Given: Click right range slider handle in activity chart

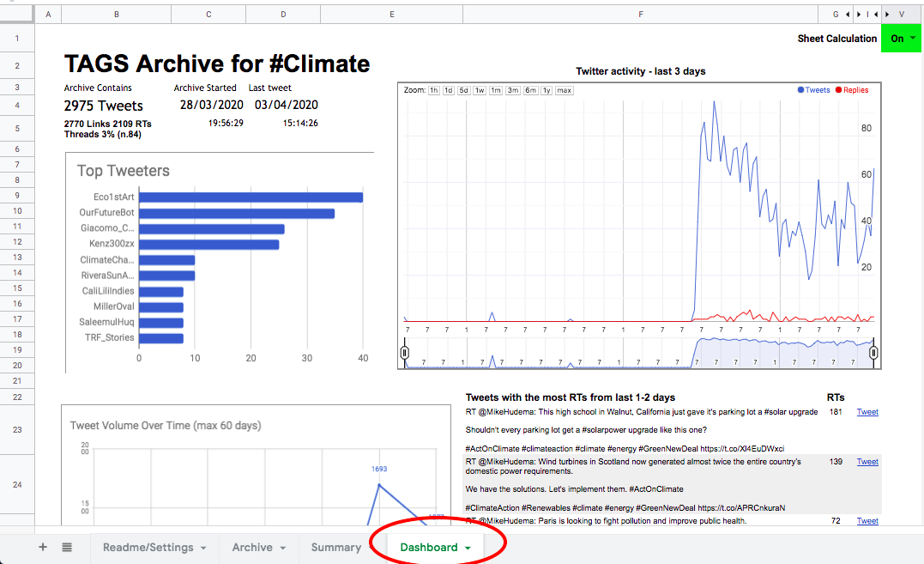Looking at the screenshot, I should [x=873, y=353].
